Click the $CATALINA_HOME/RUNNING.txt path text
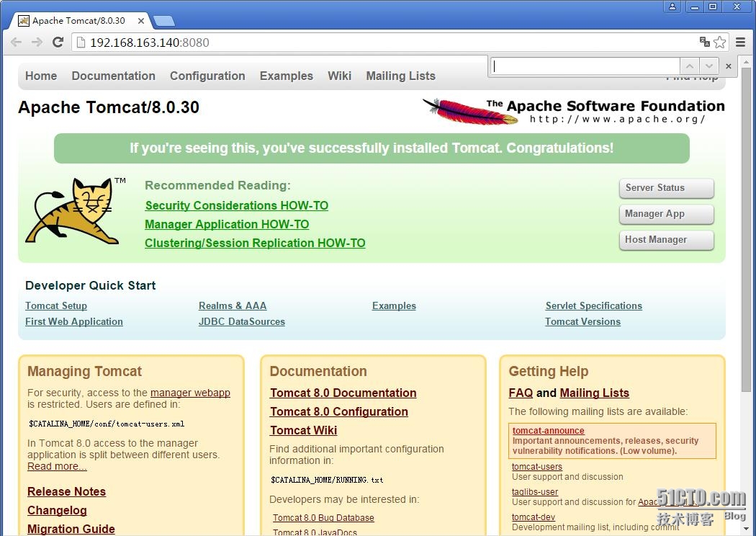 (327, 480)
